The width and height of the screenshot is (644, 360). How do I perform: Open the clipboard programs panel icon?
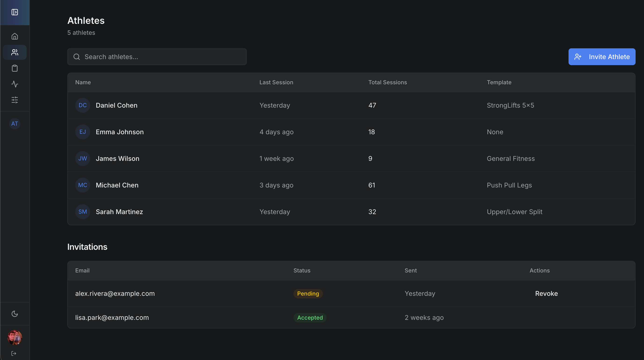pyautogui.click(x=14, y=68)
